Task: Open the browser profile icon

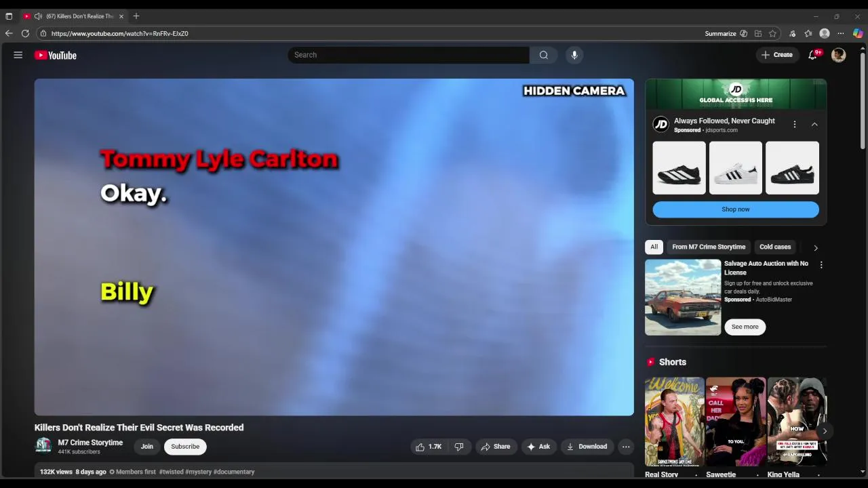Action: [x=825, y=33]
